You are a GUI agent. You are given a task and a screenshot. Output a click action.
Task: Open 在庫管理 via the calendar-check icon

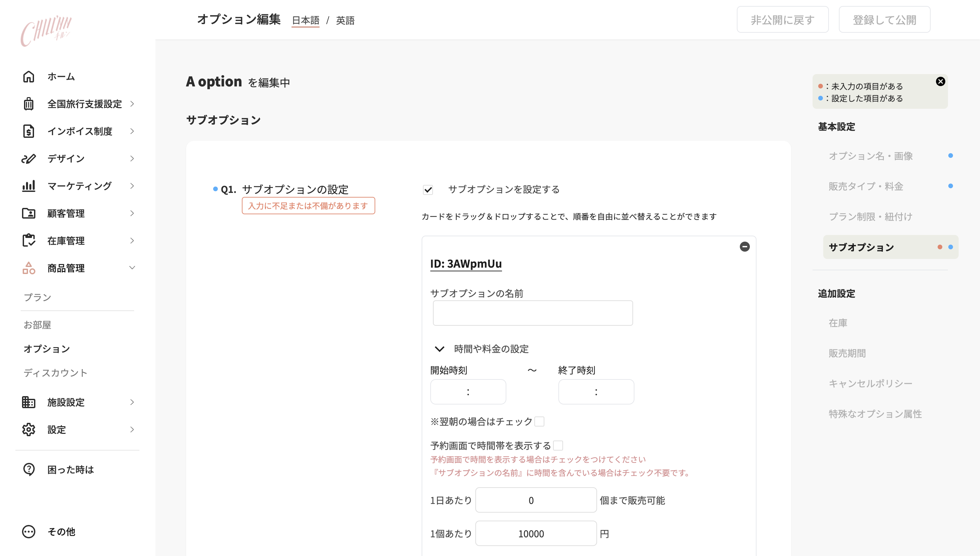(29, 241)
